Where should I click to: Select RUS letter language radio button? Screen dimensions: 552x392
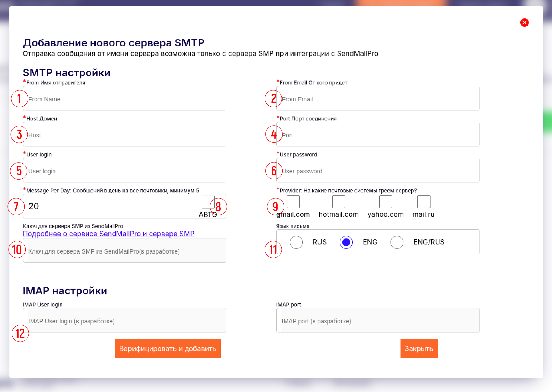click(x=296, y=242)
